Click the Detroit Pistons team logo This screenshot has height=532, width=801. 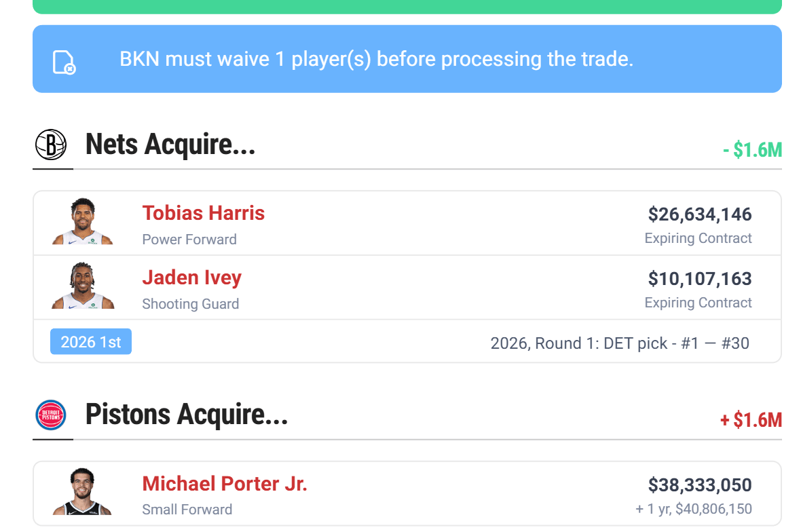pyautogui.click(x=51, y=415)
